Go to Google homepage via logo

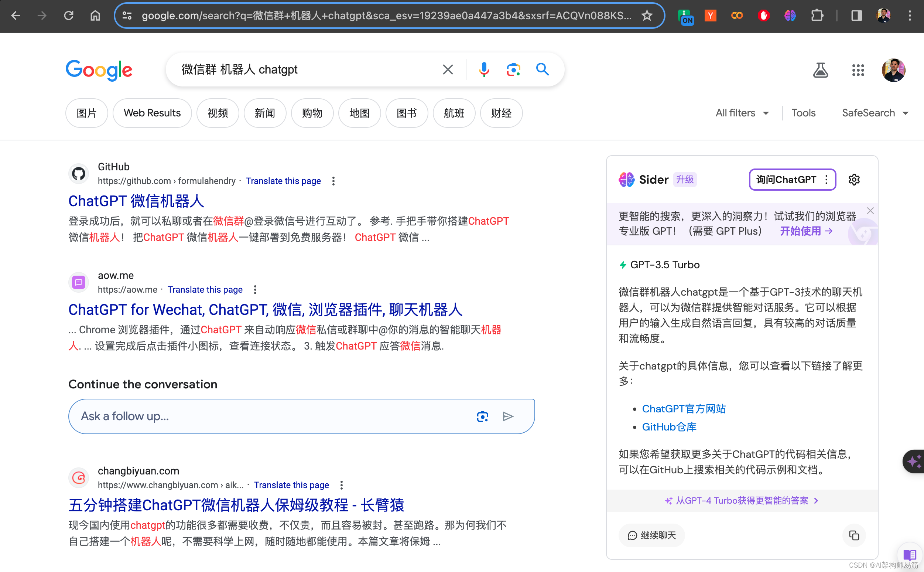[99, 70]
